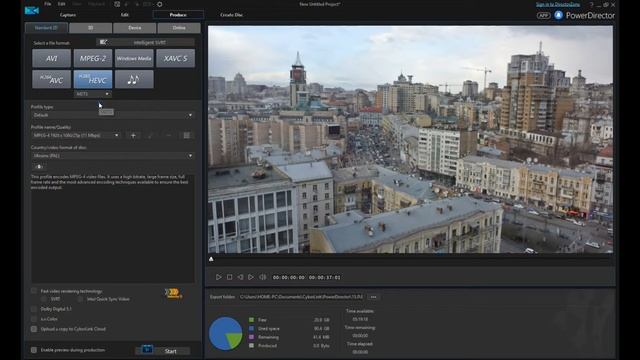Click Sign in to DirectorZone link
This screenshot has height=360, width=640.
tap(558, 4)
